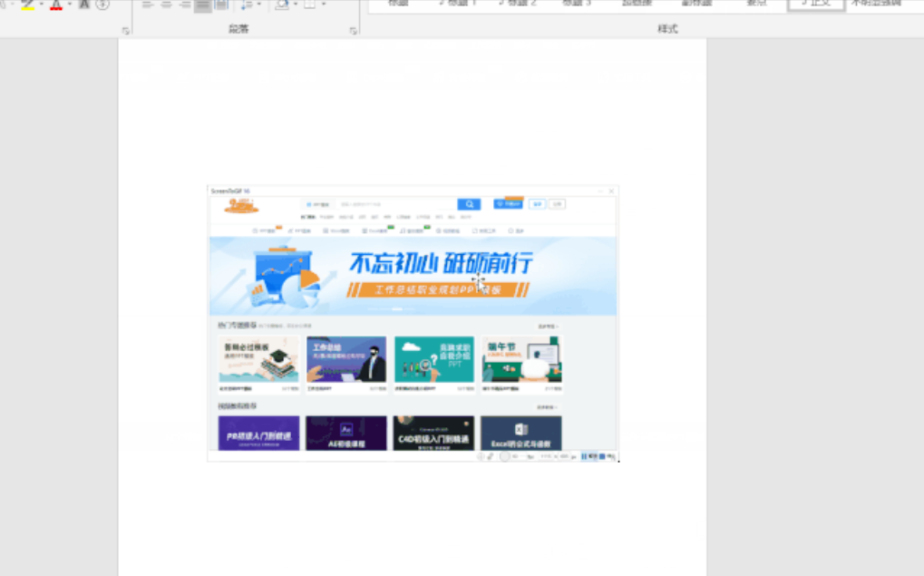Click the character shading icon
This screenshot has height=576, width=924.
pyautogui.click(x=84, y=5)
